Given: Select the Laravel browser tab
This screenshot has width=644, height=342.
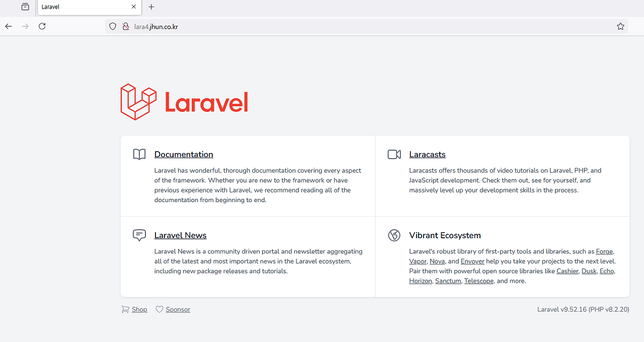Looking at the screenshot, I should (x=89, y=7).
